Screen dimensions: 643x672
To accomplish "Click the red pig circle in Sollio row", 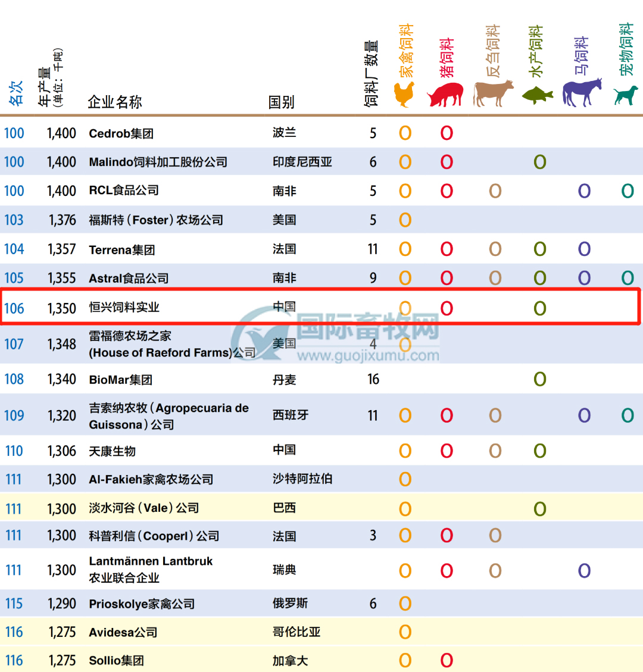I will (x=447, y=660).
